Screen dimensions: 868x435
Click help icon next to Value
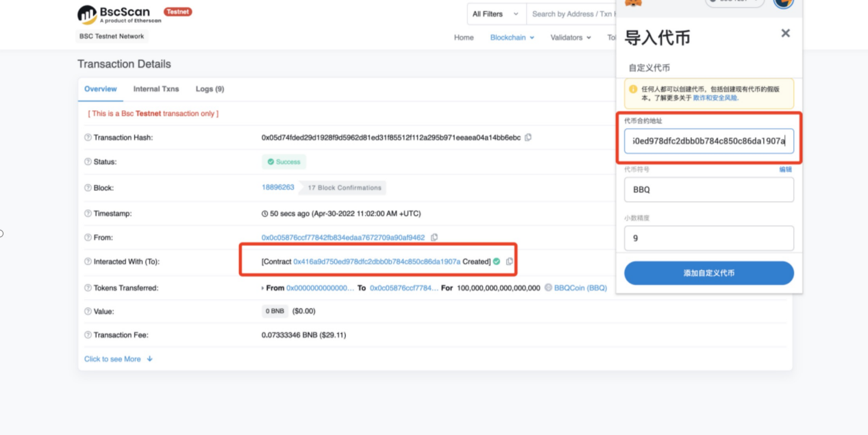coord(88,312)
